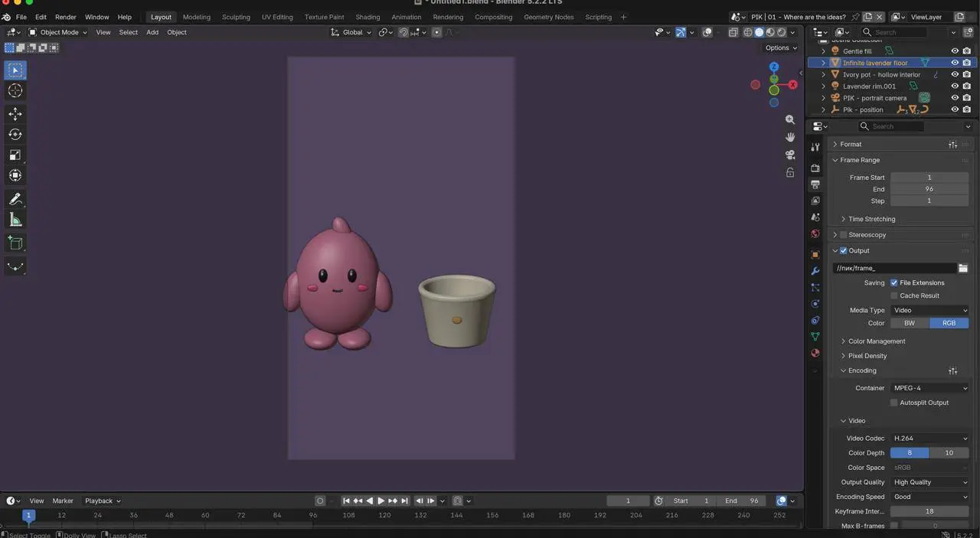Activate the Select Box tool
Screen dimensions: 980x538
tap(15, 70)
